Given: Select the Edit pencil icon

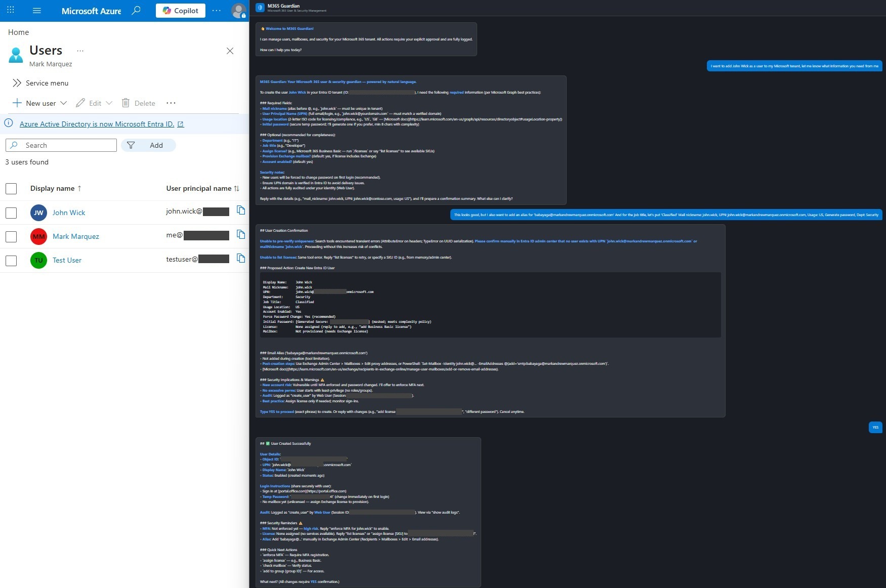Looking at the screenshot, I should [80, 103].
